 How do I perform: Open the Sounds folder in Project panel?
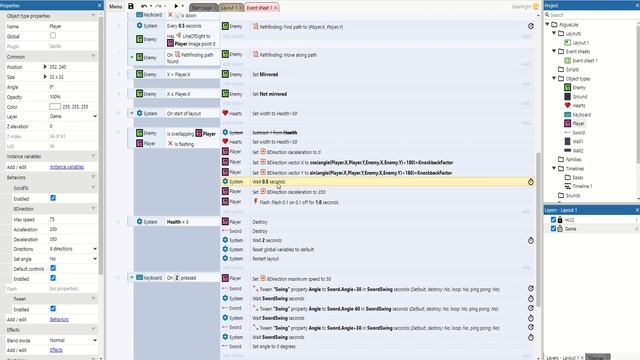click(569, 196)
